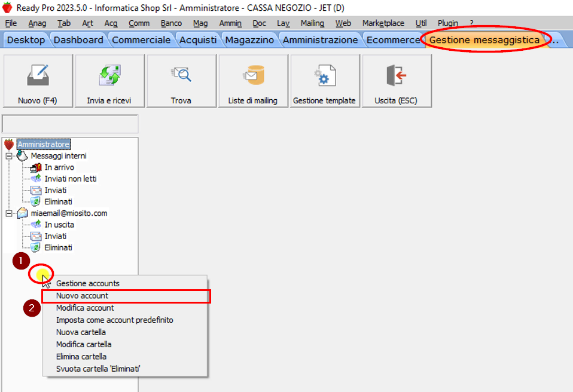Select Messaggi interni tree label
Image resolution: width=573 pixels, height=392 pixels.
[59, 156]
